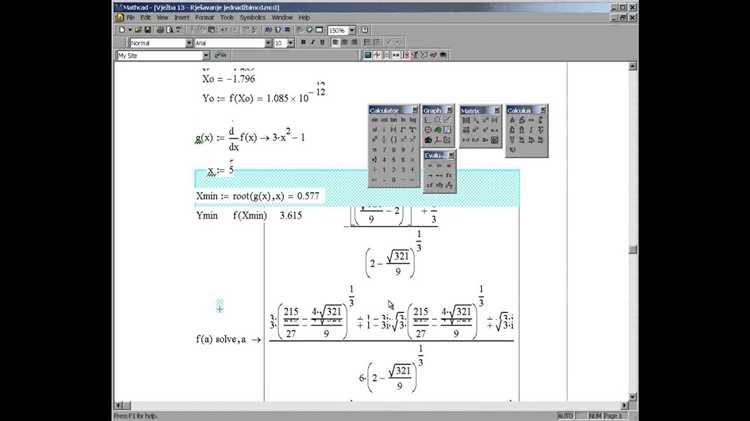Toggle the numbered list button
This screenshot has height=421, width=750.
pos(377,43)
